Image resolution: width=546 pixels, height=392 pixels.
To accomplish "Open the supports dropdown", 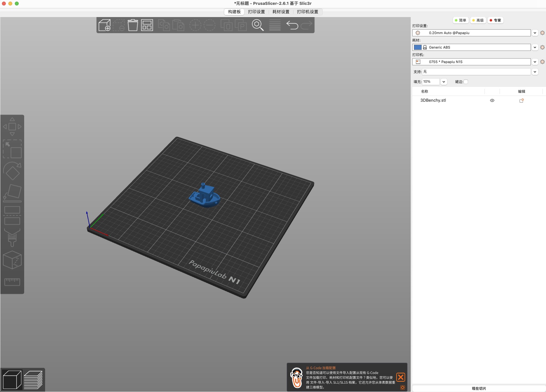I will pyautogui.click(x=535, y=72).
